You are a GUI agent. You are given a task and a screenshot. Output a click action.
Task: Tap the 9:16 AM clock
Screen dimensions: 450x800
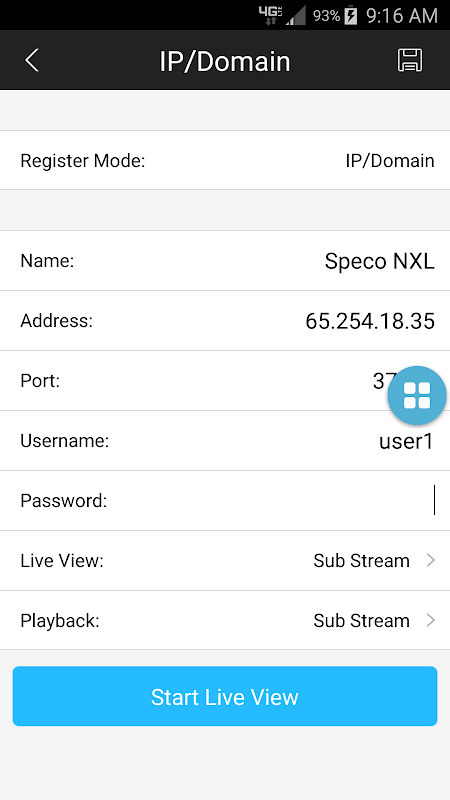click(402, 16)
